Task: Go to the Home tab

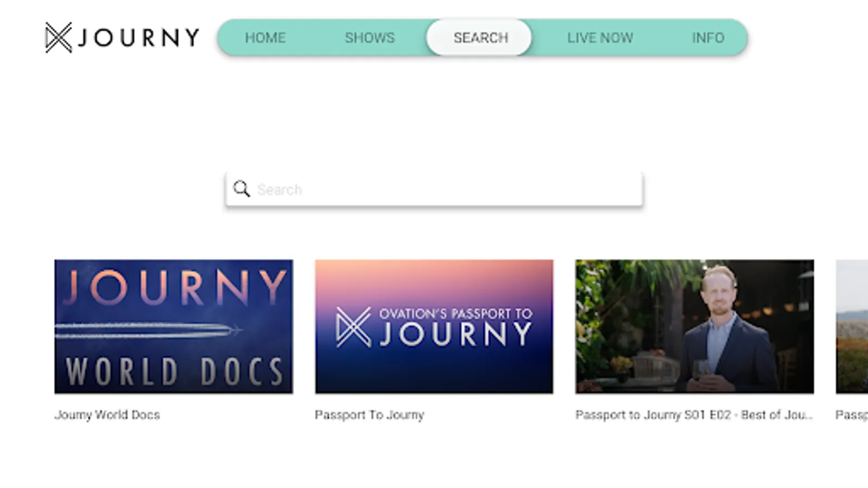Action: pyautogui.click(x=265, y=37)
